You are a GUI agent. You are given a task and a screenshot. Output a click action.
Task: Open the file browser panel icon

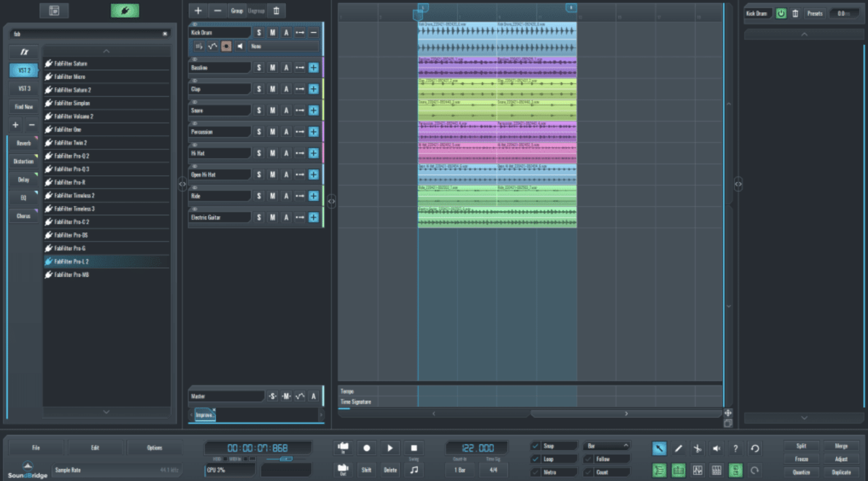[x=54, y=10]
